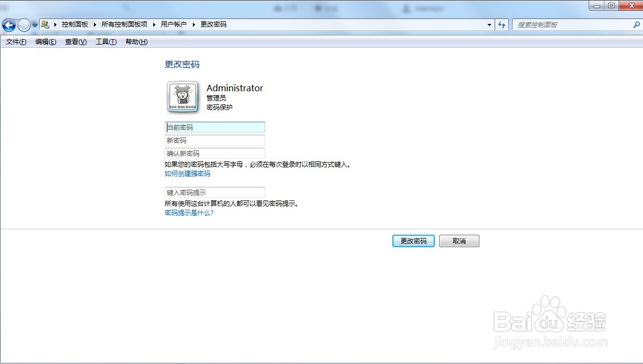The image size is (643, 364).
Task: Click the 更改密码 page heading
Action: [x=182, y=64]
